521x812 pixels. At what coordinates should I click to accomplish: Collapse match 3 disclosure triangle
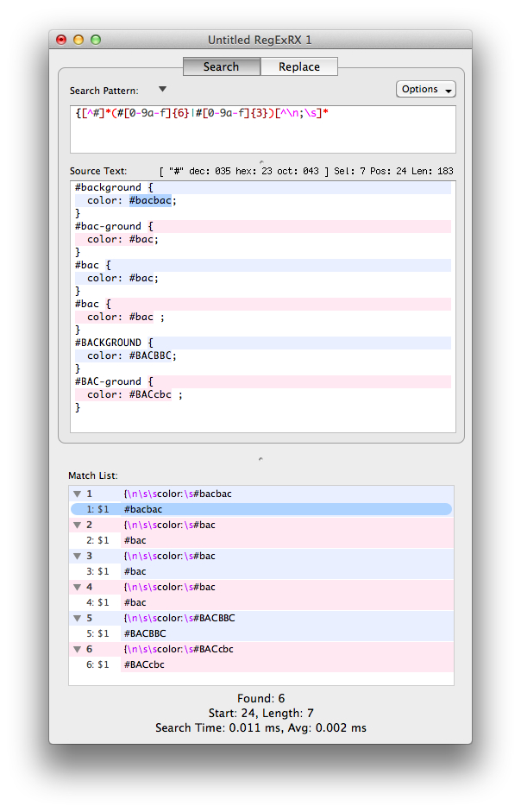coord(77,557)
